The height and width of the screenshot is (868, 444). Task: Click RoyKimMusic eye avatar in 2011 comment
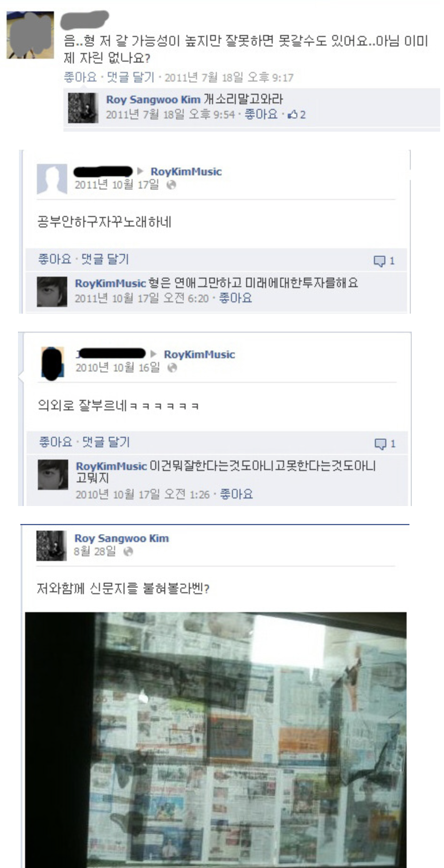point(52,291)
